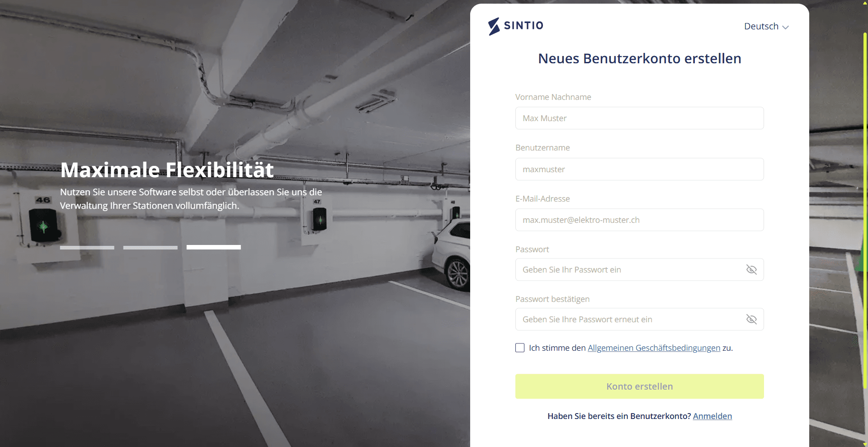This screenshot has width=868, height=447.
Task: Focus the Benutzername input field
Action: click(x=639, y=169)
